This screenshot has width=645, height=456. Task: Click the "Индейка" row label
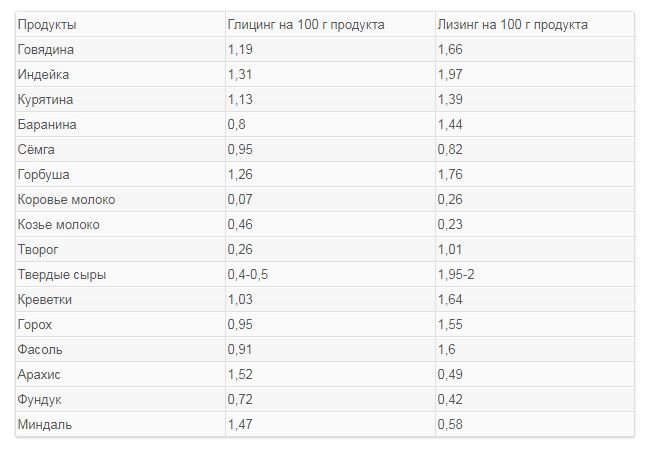tap(43, 74)
